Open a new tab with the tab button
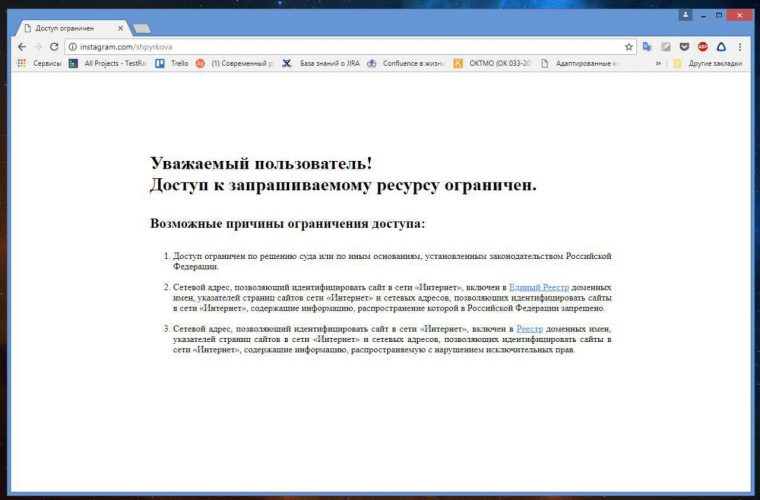Viewport: 760px width, 500px height. click(142, 29)
